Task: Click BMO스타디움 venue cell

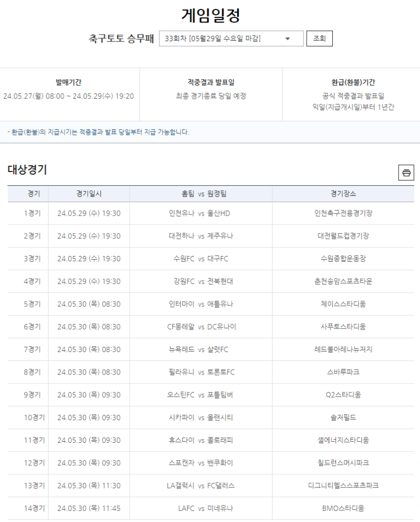Action: tap(343, 508)
